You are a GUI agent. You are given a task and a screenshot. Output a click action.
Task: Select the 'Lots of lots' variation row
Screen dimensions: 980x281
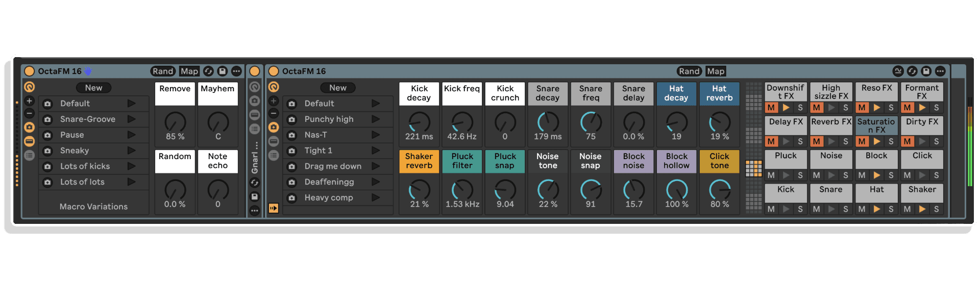tap(94, 182)
